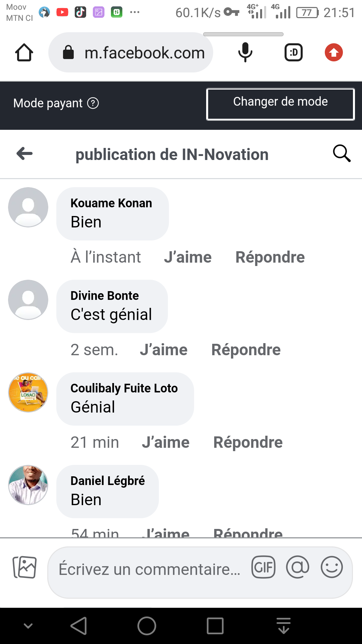Attach a photo to the comment
This screenshot has width=362, height=644.
click(x=24, y=567)
